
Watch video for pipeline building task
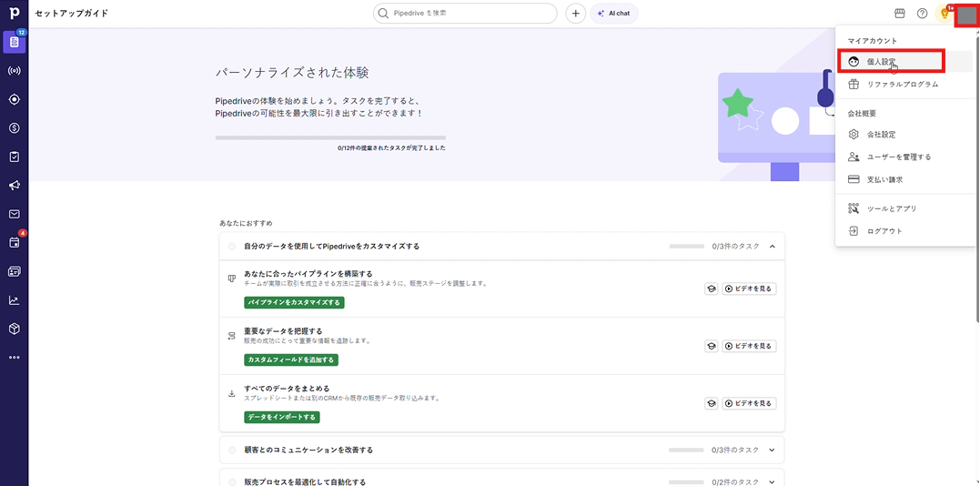749,289
